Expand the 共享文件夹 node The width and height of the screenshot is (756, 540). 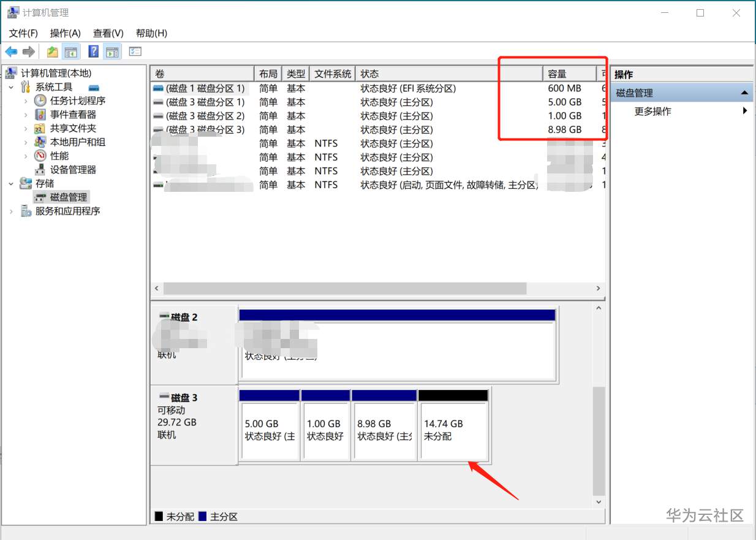(x=25, y=128)
